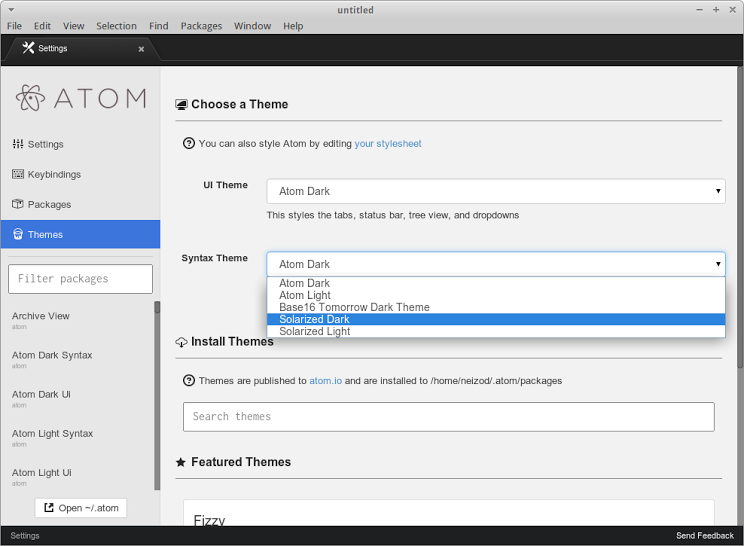Open the Window menu
The height and width of the screenshot is (546, 744).
(252, 26)
